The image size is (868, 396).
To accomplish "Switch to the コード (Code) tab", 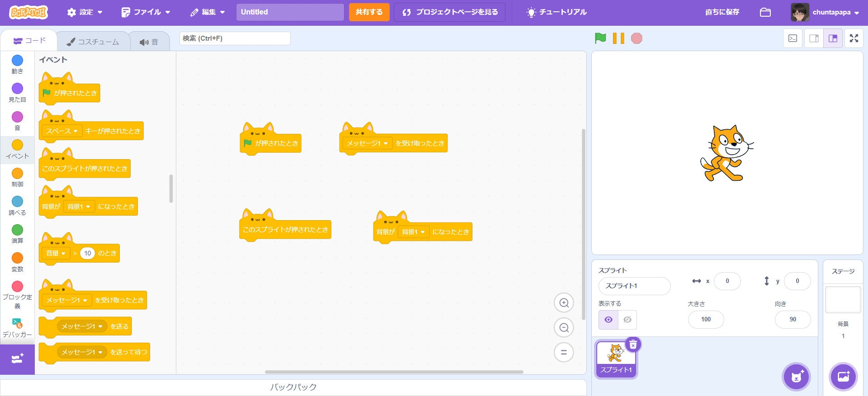I will coord(29,41).
